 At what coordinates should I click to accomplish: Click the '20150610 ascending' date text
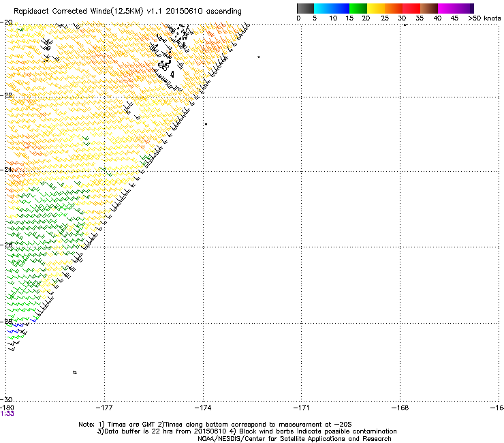pyautogui.click(x=204, y=12)
